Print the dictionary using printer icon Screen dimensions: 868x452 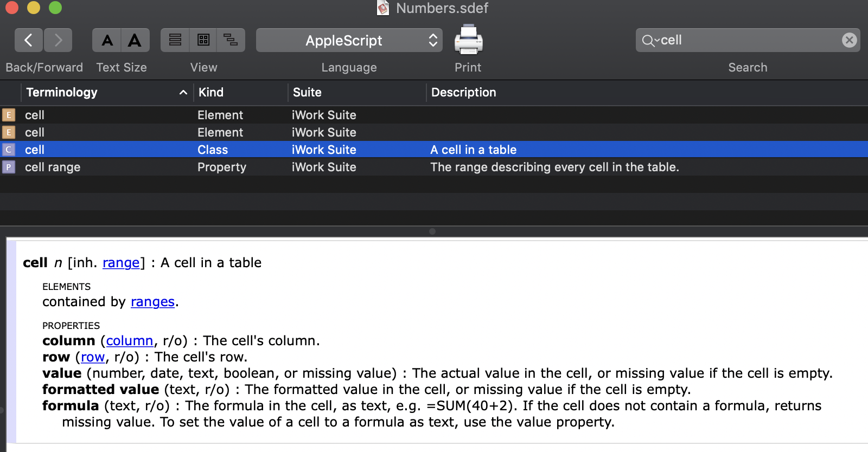pos(468,40)
